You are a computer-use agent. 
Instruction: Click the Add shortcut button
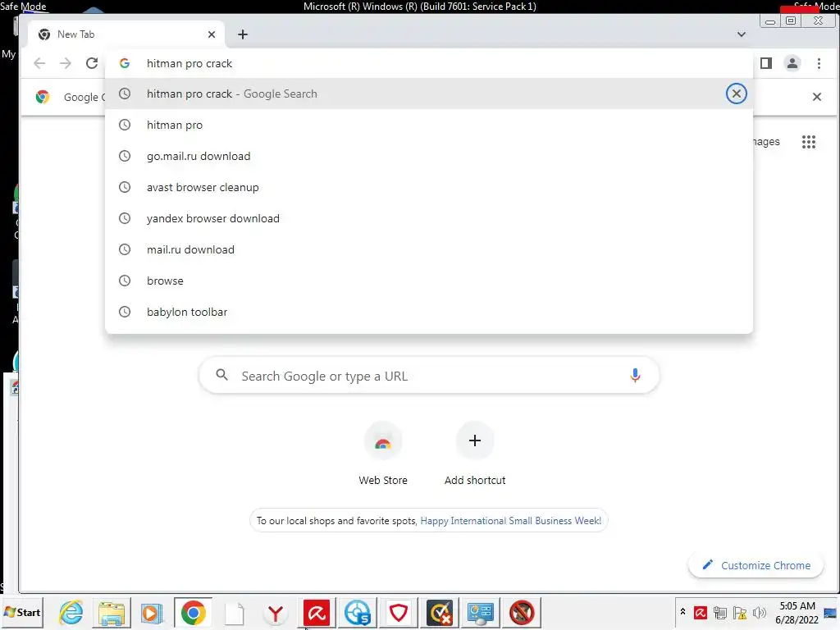(475, 454)
